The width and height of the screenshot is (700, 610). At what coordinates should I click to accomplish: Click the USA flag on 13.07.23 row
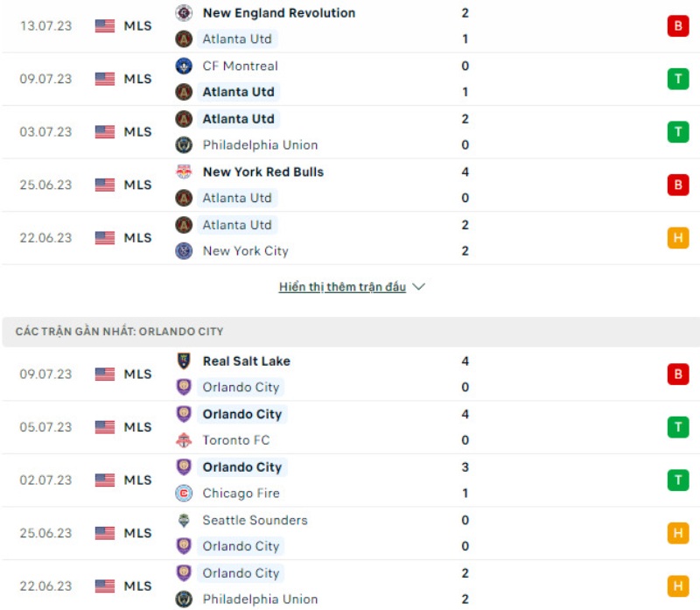pyautogui.click(x=105, y=26)
